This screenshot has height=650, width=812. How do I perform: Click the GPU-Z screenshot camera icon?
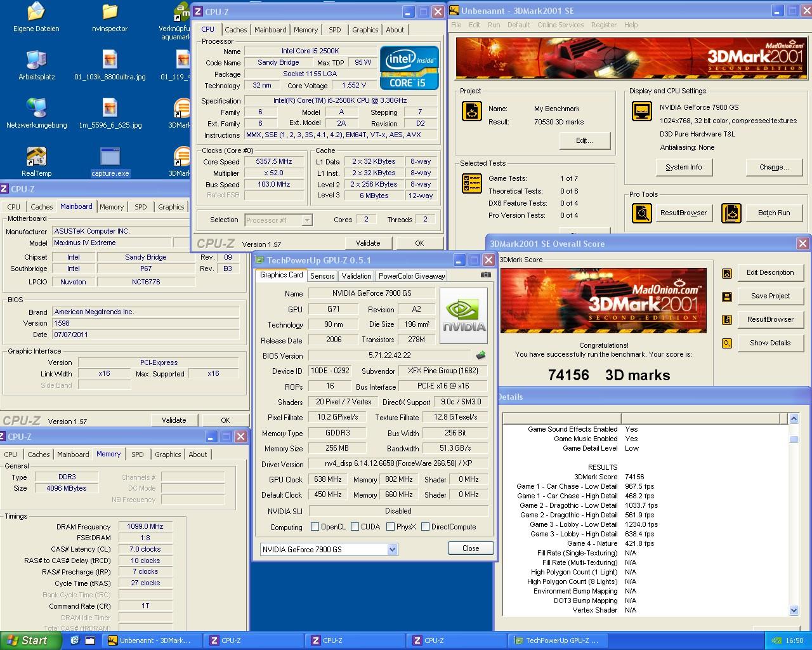pyautogui.click(x=485, y=275)
